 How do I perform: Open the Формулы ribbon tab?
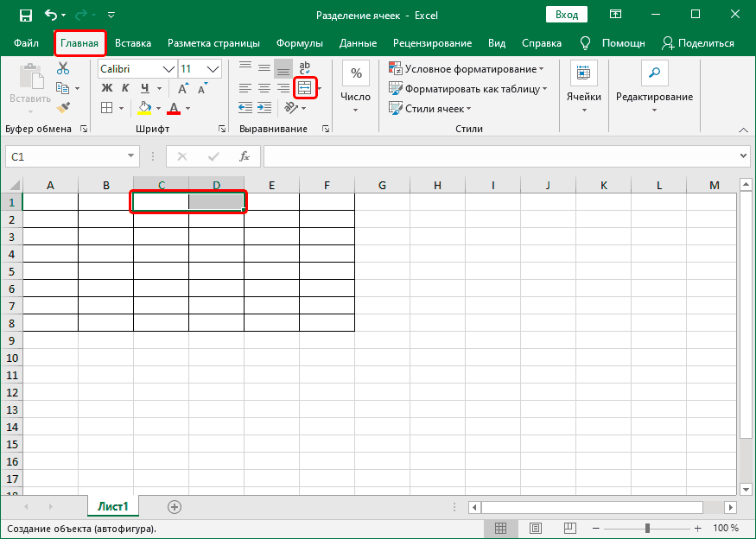pyautogui.click(x=299, y=43)
